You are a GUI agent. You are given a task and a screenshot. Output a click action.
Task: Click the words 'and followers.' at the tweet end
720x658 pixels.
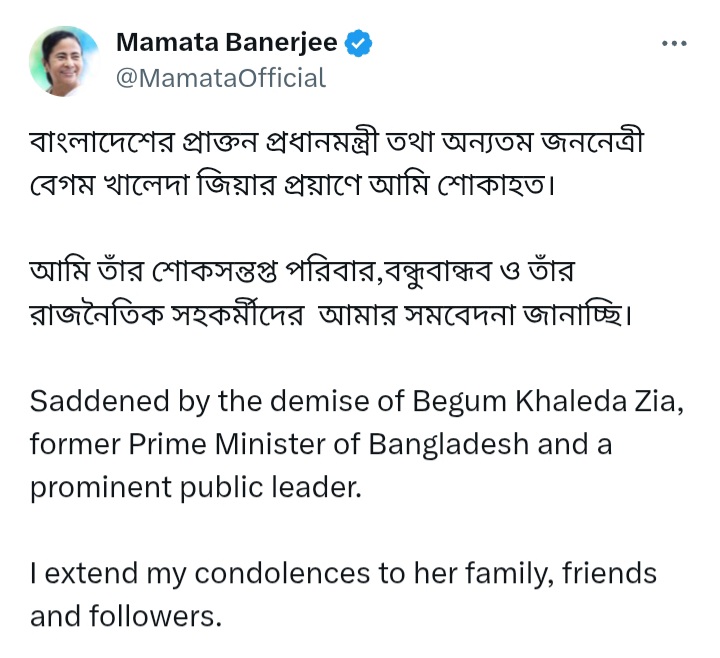[x=124, y=616]
